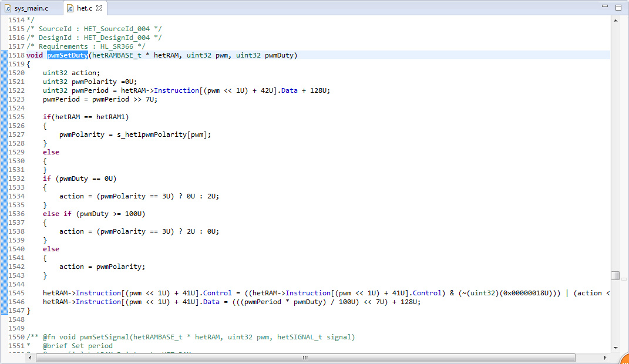Click 'else if (pwmDuty >= 100U)' line
This screenshot has height=364, width=629.
[x=95, y=214]
